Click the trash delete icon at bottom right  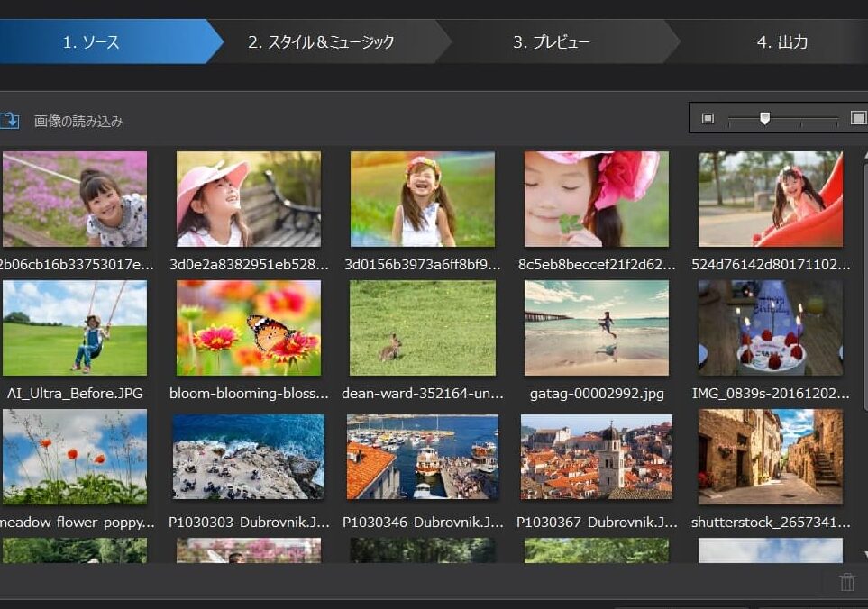pyautogui.click(x=845, y=582)
